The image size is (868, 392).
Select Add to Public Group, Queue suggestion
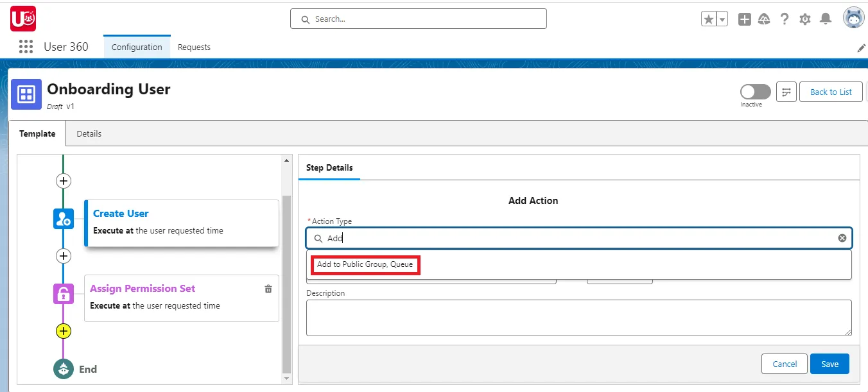pyautogui.click(x=365, y=264)
